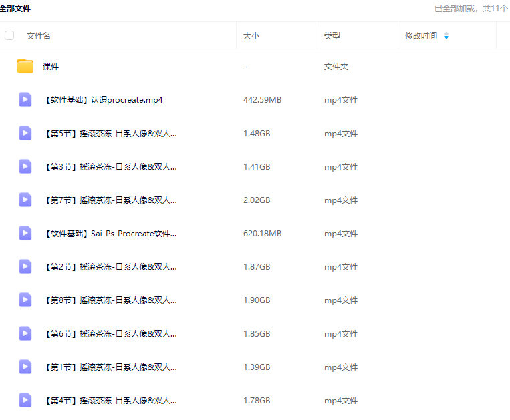The width and height of the screenshot is (510, 420).
Task: Sort files by 类型 column header
Action: (x=332, y=35)
